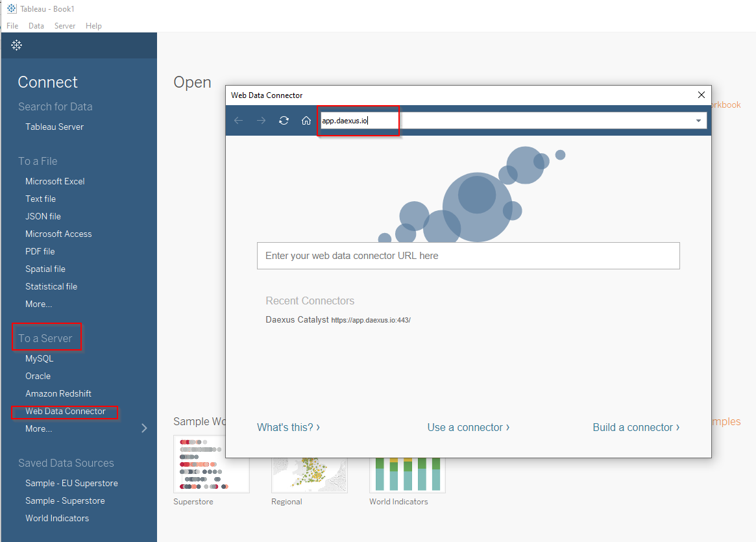Viewport: 756px width, 542px height.
Task: Click the 'Build a connector' link
Action: click(x=636, y=427)
